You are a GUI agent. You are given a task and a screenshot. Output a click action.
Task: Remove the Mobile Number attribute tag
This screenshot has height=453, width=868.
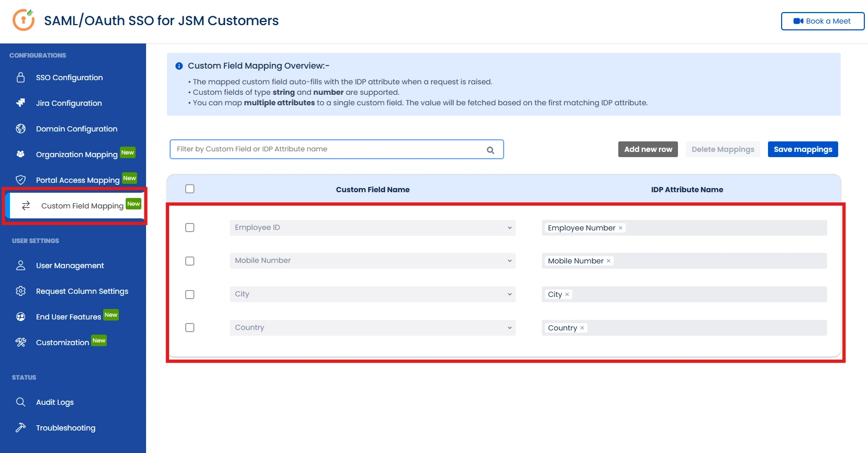608,261
